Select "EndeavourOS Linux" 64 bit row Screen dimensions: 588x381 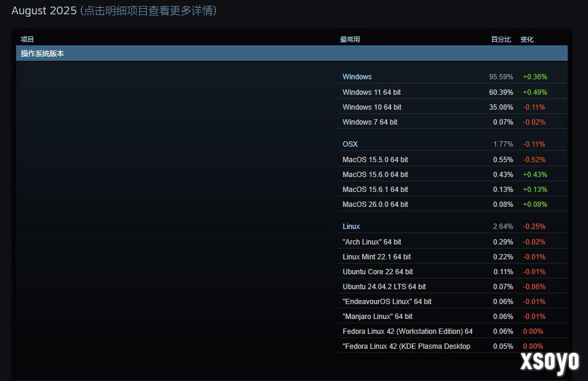point(452,302)
